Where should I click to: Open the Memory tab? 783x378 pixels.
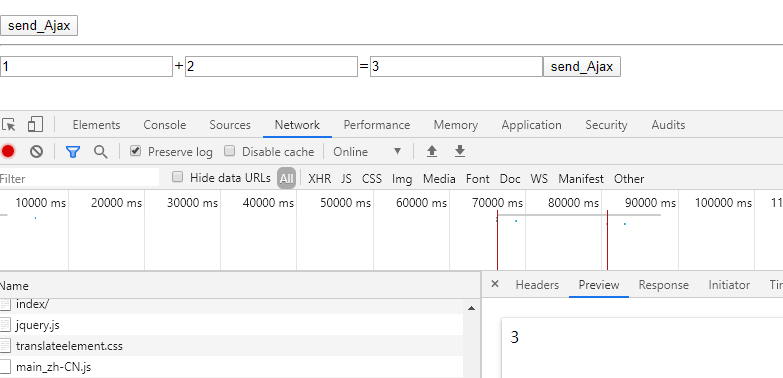coord(455,125)
